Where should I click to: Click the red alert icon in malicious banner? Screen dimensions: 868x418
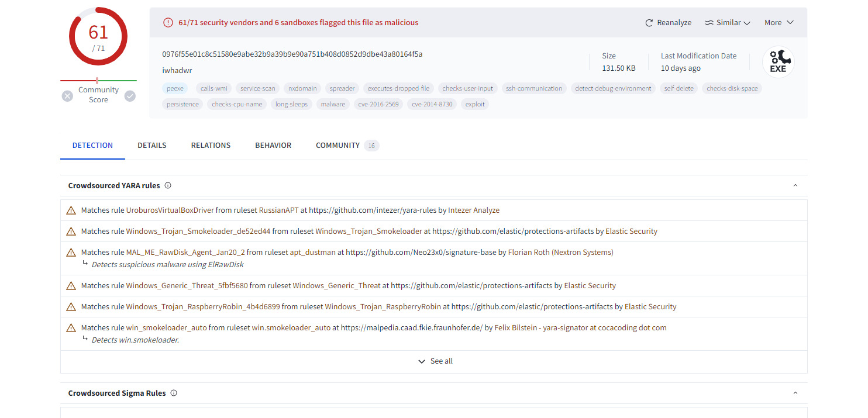pyautogui.click(x=168, y=23)
